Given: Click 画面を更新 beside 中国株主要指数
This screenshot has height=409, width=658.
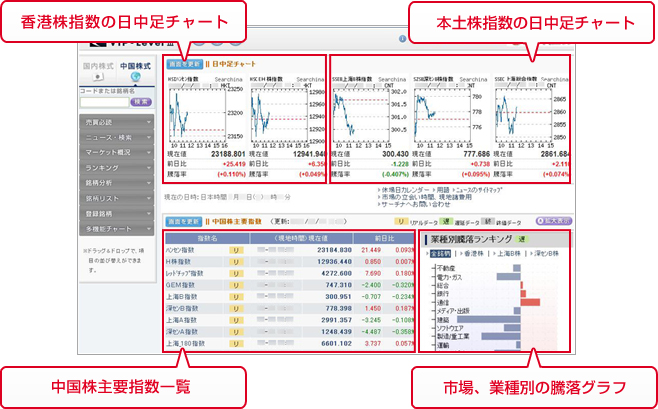Looking at the screenshot, I should click(x=184, y=221).
